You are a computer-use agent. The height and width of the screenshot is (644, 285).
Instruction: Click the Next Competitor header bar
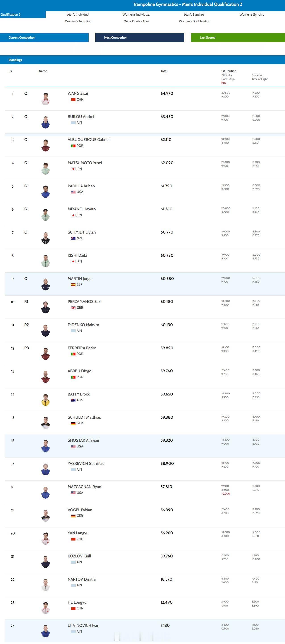[140, 37]
